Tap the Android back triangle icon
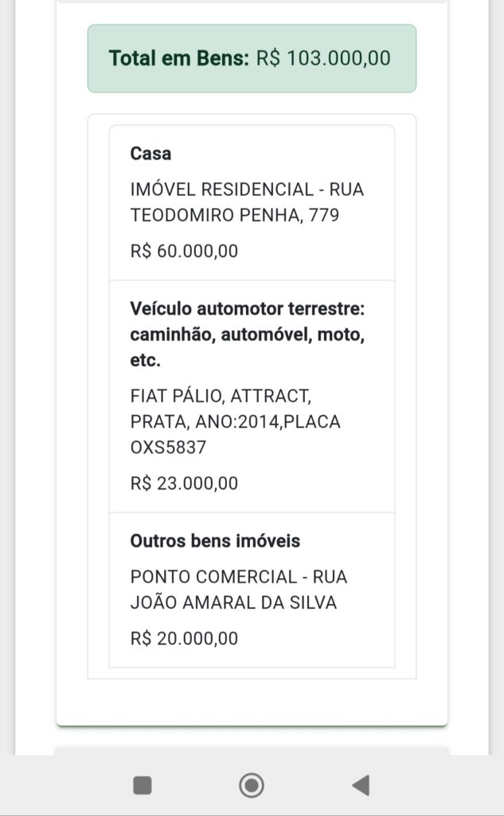 click(x=361, y=786)
